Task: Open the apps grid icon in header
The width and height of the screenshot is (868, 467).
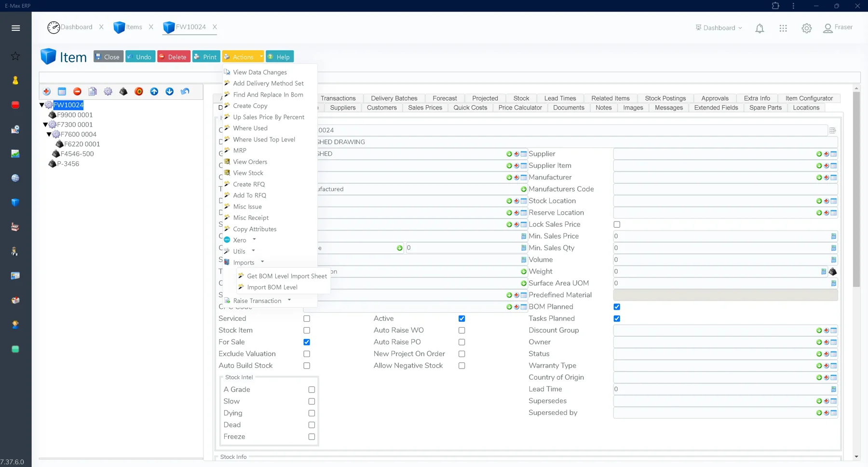Action: pos(783,28)
